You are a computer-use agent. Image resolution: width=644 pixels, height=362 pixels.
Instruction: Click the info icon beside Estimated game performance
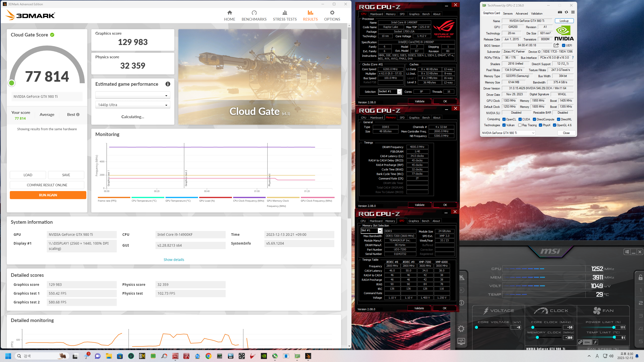tap(168, 84)
